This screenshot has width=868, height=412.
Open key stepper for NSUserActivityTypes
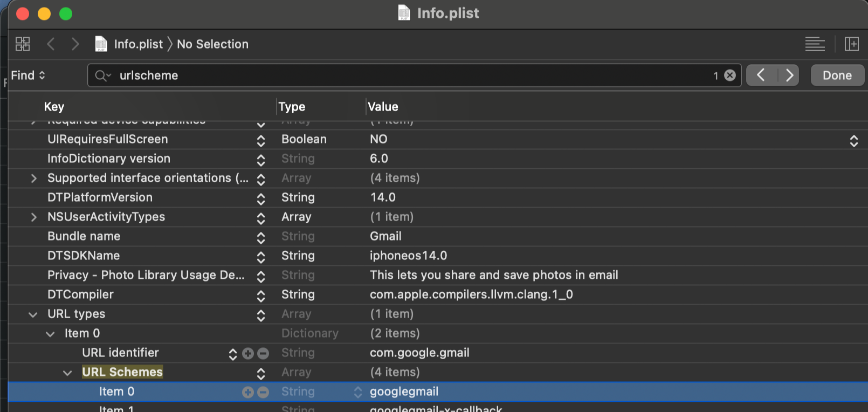click(x=261, y=218)
